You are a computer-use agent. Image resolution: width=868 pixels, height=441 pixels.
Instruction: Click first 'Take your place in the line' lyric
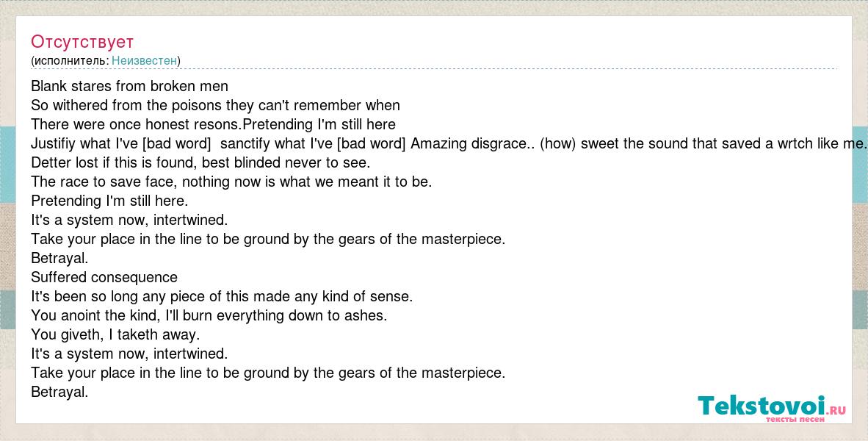click(x=269, y=239)
